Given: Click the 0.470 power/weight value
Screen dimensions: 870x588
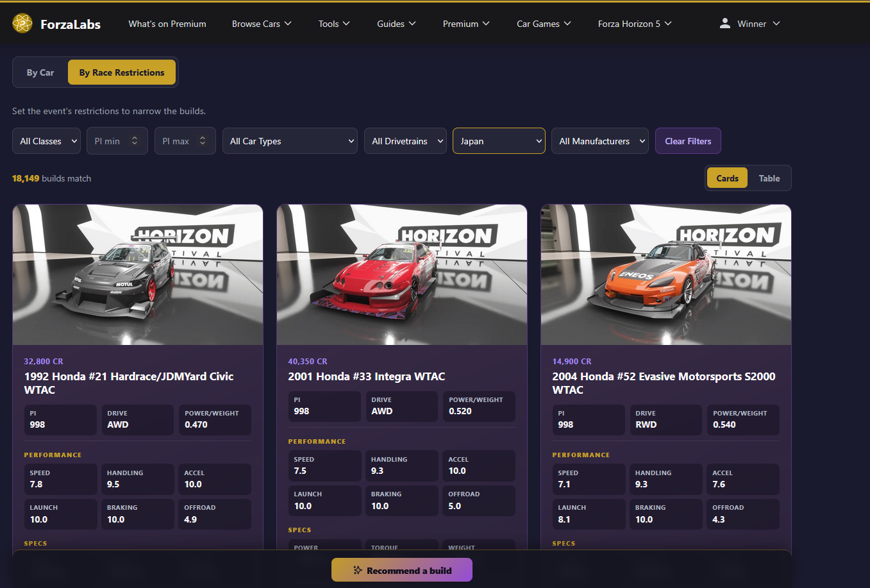Looking at the screenshot, I should pyautogui.click(x=196, y=424).
